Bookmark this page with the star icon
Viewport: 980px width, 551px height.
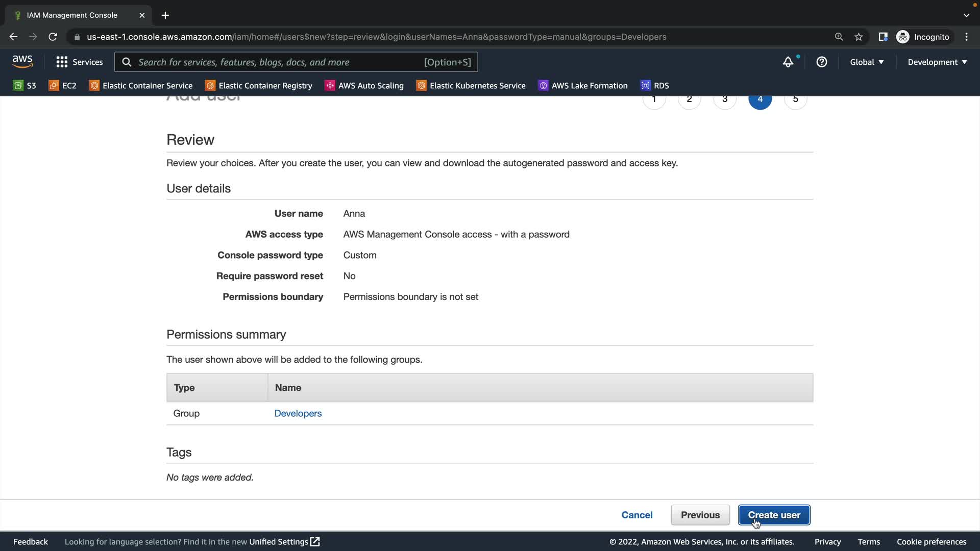[859, 37]
